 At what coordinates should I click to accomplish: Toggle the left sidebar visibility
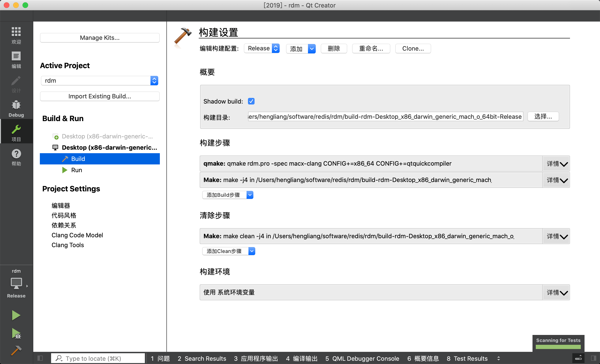pyautogui.click(x=40, y=358)
